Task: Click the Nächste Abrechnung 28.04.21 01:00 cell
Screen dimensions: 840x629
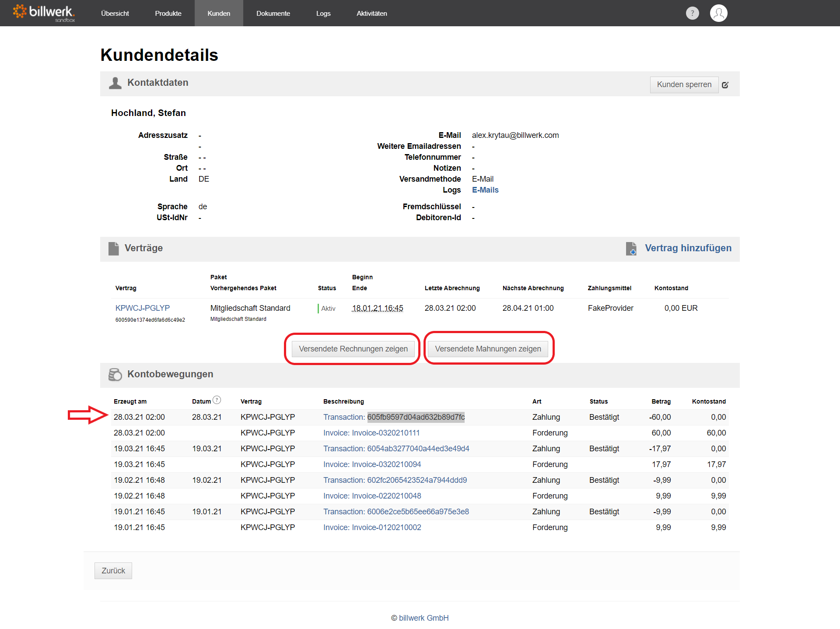Action: (x=528, y=308)
